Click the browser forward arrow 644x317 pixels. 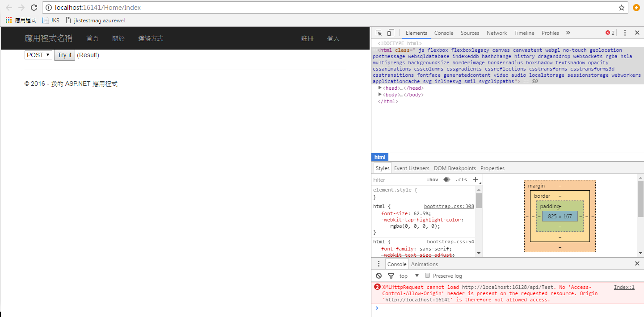tap(21, 8)
